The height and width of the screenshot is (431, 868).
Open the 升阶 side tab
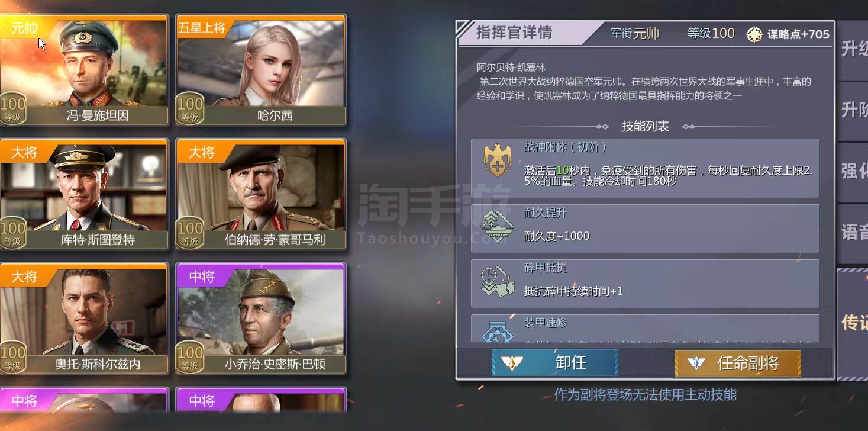[853, 110]
